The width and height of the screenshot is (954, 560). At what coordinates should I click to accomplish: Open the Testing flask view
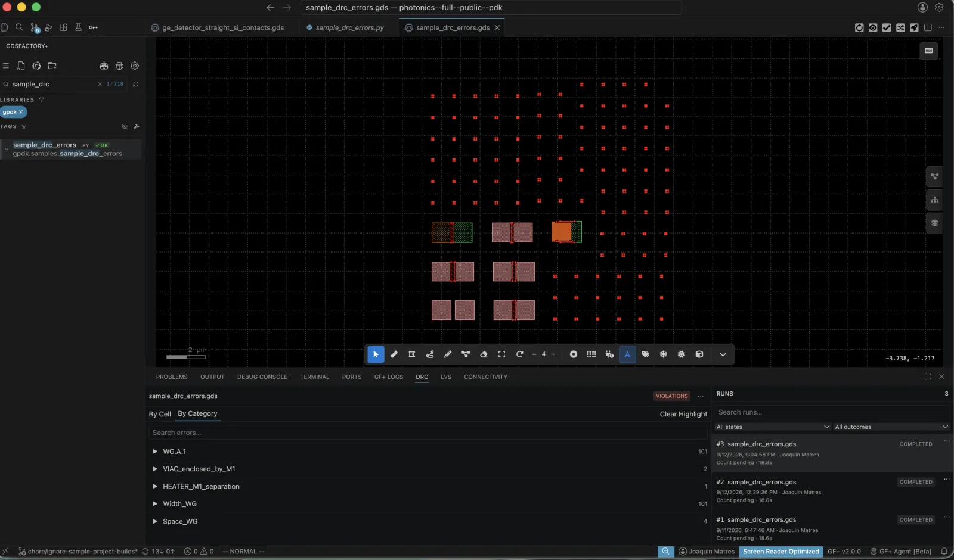click(78, 27)
